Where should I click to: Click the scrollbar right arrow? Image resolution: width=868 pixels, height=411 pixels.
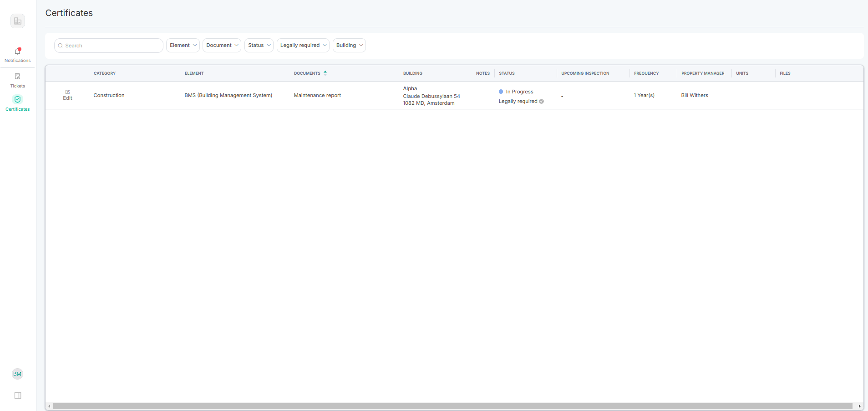coord(859,406)
